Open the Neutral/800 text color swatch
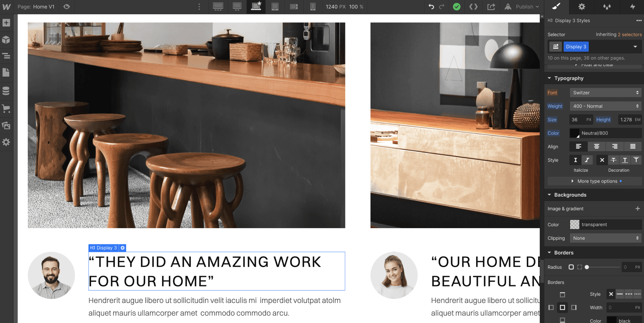Viewport: 644px width, 323px height. tap(574, 133)
